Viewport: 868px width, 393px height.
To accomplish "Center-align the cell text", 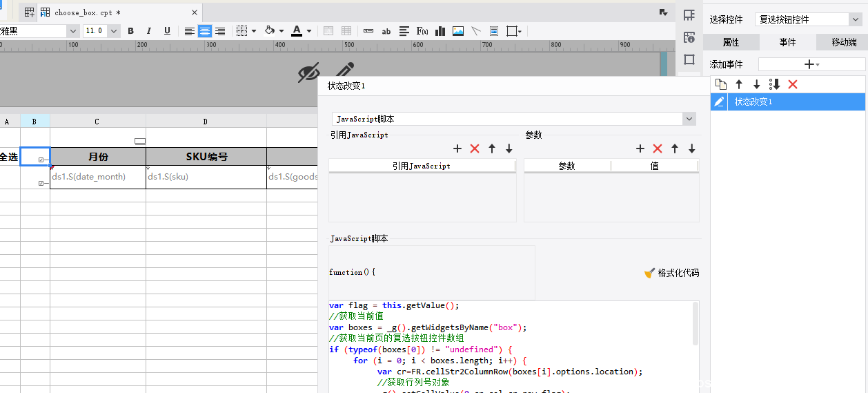I will tap(205, 31).
